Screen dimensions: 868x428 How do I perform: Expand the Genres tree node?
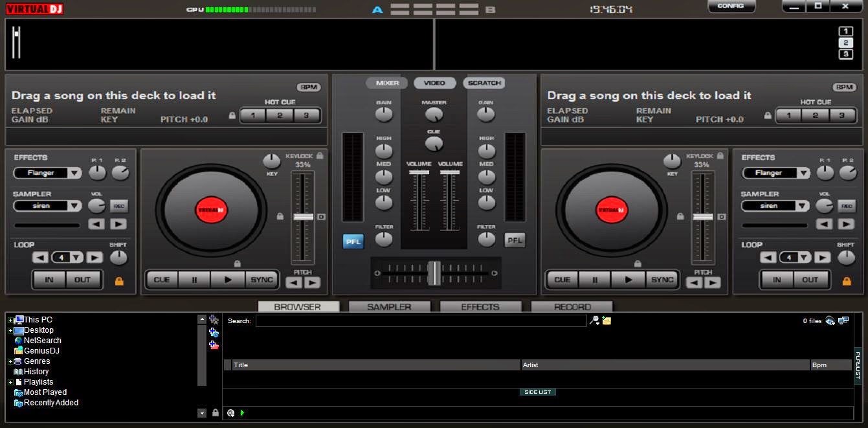(x=10, y=361)
